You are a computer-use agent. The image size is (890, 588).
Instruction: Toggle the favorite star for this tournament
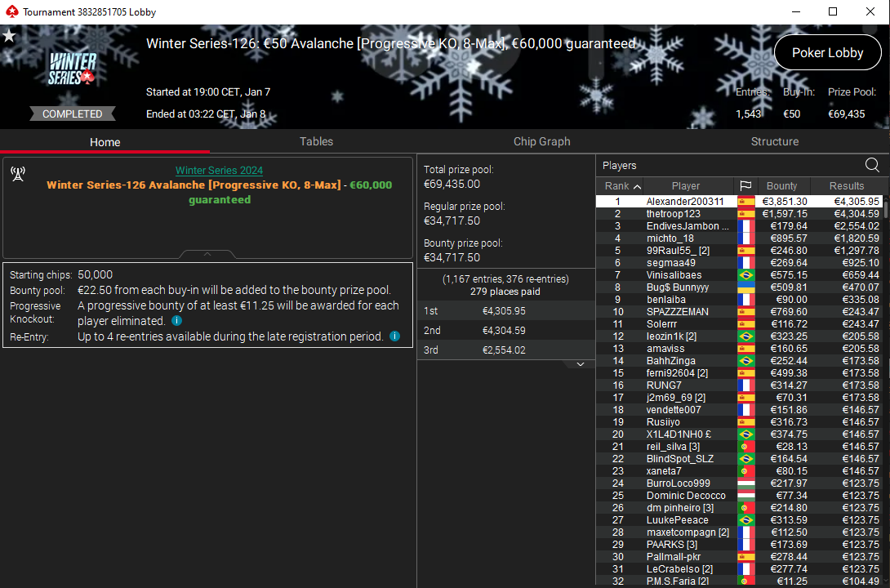pyautogui.click(x=9, y=36)
